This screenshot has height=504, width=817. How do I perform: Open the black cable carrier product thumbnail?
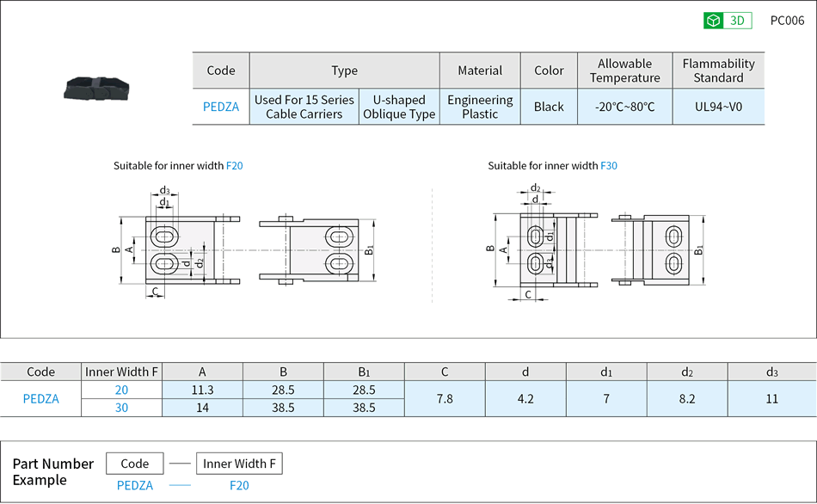coord(96,88)
